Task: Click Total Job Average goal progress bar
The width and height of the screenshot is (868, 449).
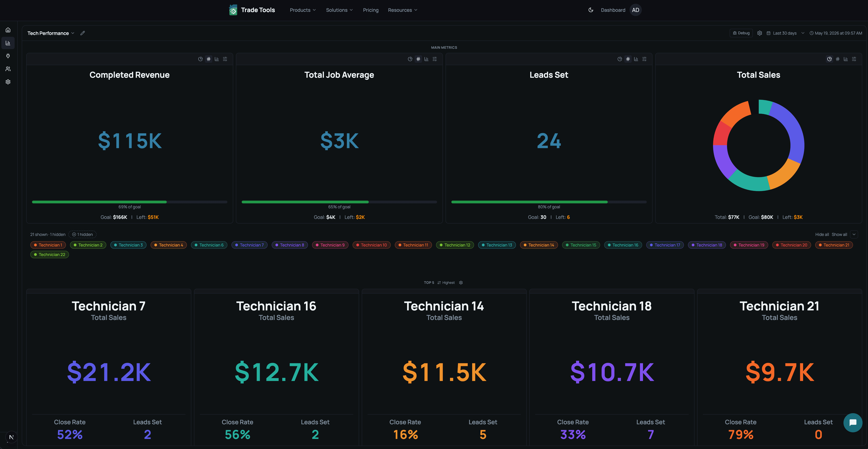Action: 339,202
